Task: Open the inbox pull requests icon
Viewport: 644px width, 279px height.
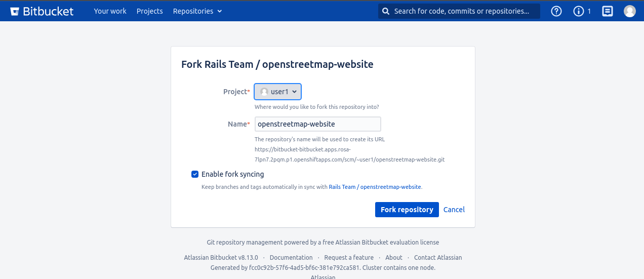Action: (608, 11)
